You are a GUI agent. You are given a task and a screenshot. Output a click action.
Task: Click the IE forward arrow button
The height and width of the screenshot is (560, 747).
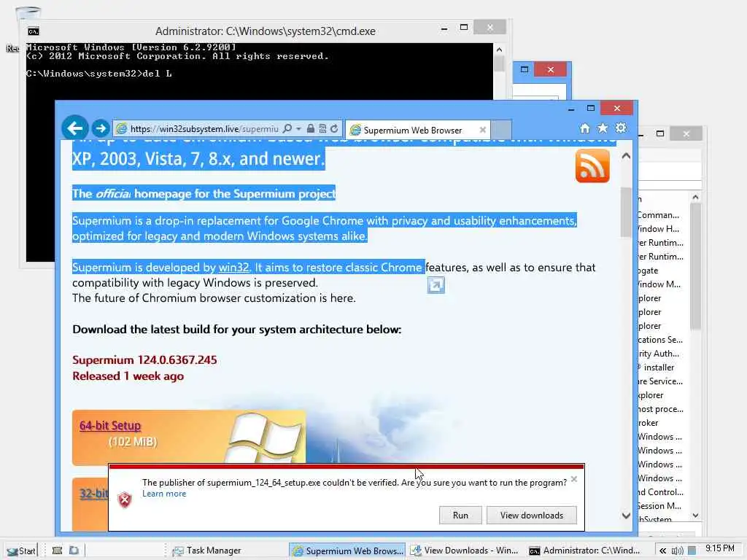point(101,128)
